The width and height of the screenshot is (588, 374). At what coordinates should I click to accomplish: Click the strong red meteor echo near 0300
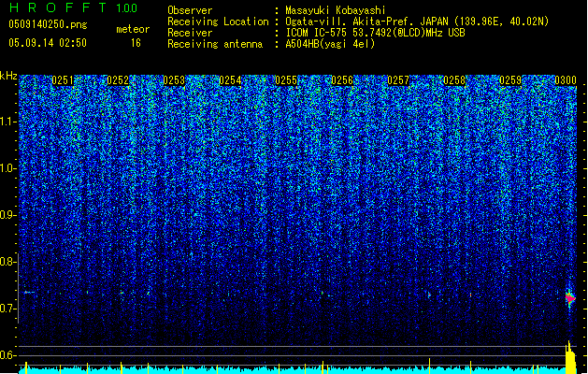tap(570, 298)
